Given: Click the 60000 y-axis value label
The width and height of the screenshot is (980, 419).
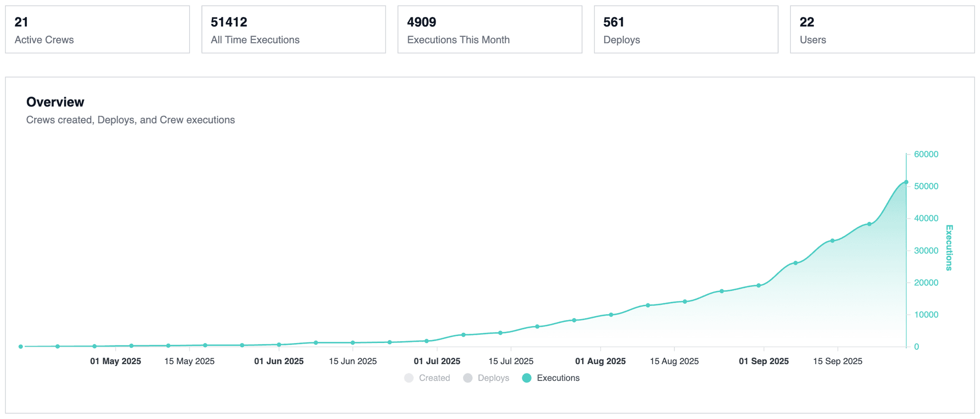Looking at the screenshot, I should pos(926,154).
